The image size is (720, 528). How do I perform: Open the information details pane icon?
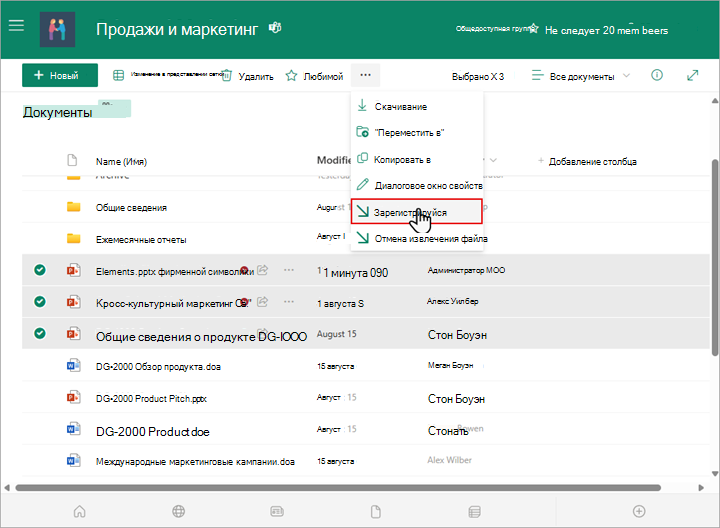(657, 75)
